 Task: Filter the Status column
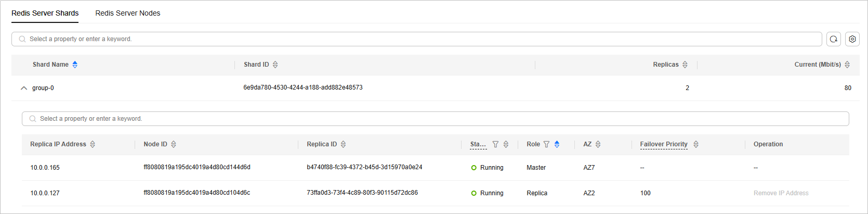click(495, 144)
